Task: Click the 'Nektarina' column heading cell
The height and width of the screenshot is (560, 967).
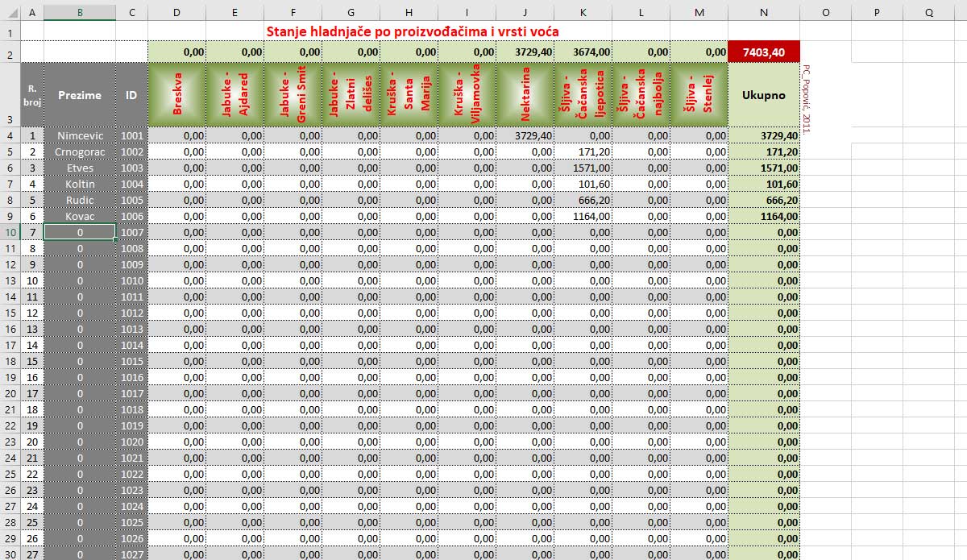Action: (525, 95)
